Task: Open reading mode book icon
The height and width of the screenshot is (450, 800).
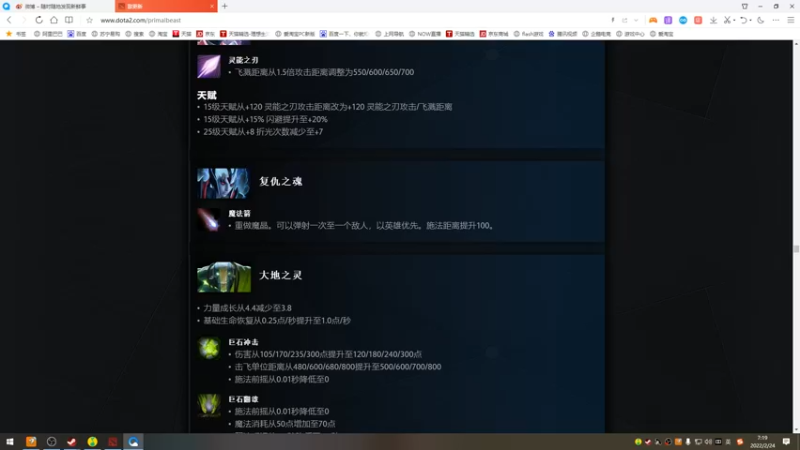Action: click(69, 20)
